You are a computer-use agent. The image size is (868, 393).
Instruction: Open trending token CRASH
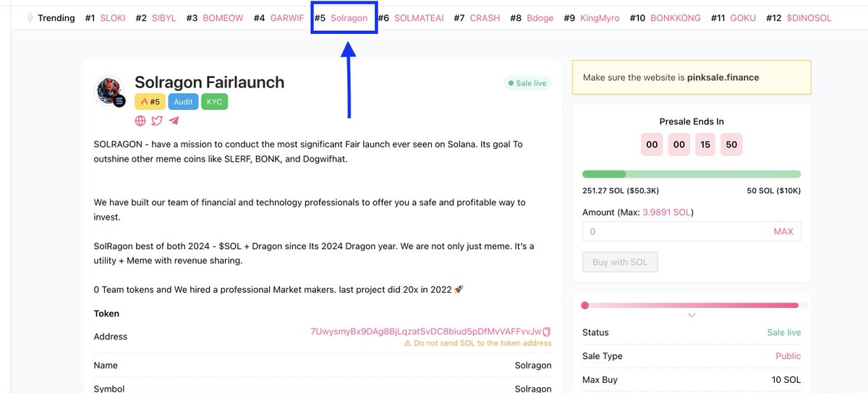(x=485, y=17)
